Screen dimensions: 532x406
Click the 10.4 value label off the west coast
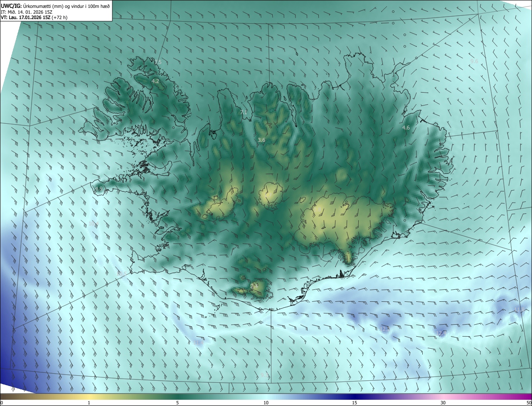(x=94, y=224)
